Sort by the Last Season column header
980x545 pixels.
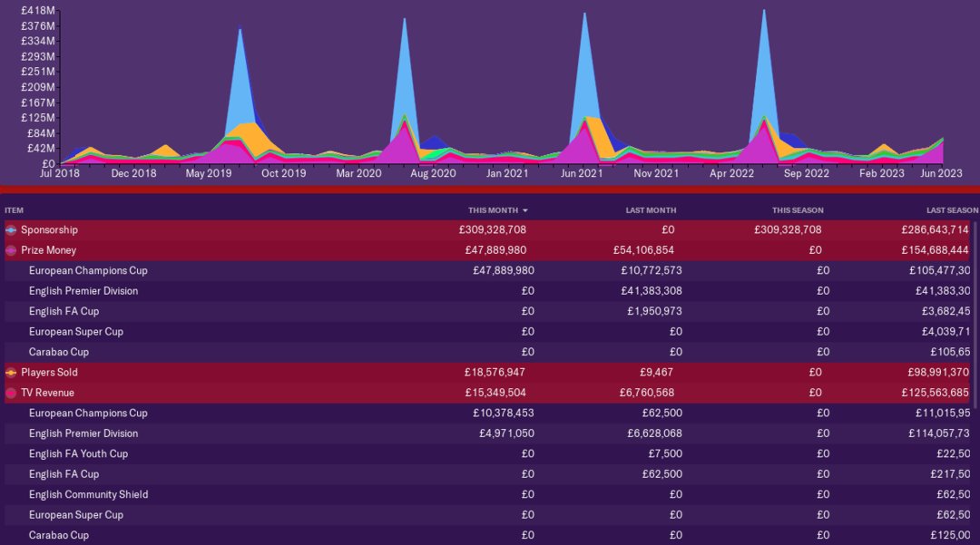952,210
